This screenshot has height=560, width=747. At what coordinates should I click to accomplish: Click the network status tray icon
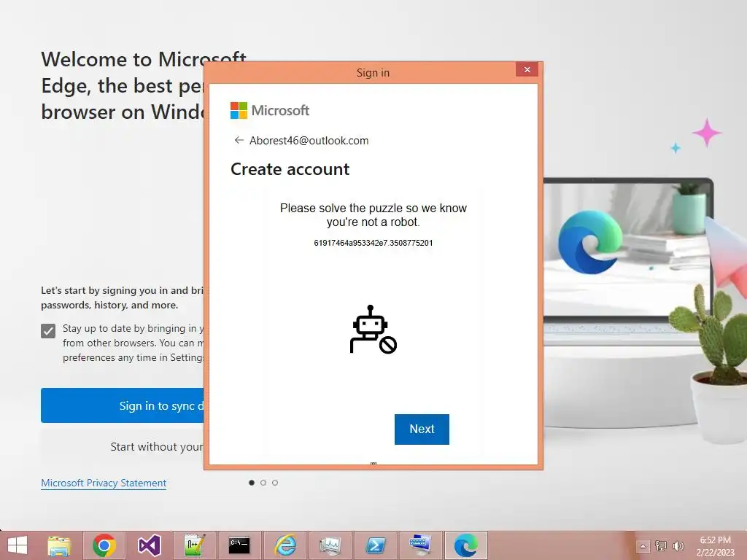(x=660, y=545)
